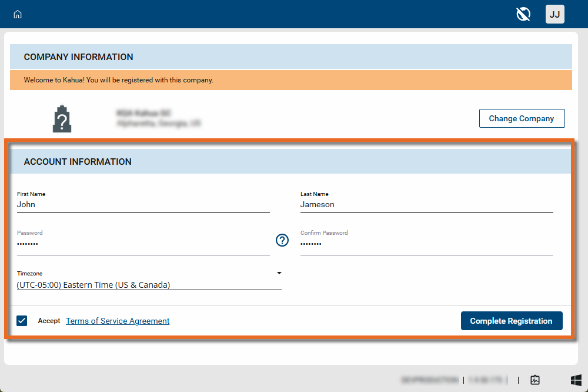Expand the Timezone dropdown arrow
This screenshot has width=588, height=392.
(x=279, y=273)
